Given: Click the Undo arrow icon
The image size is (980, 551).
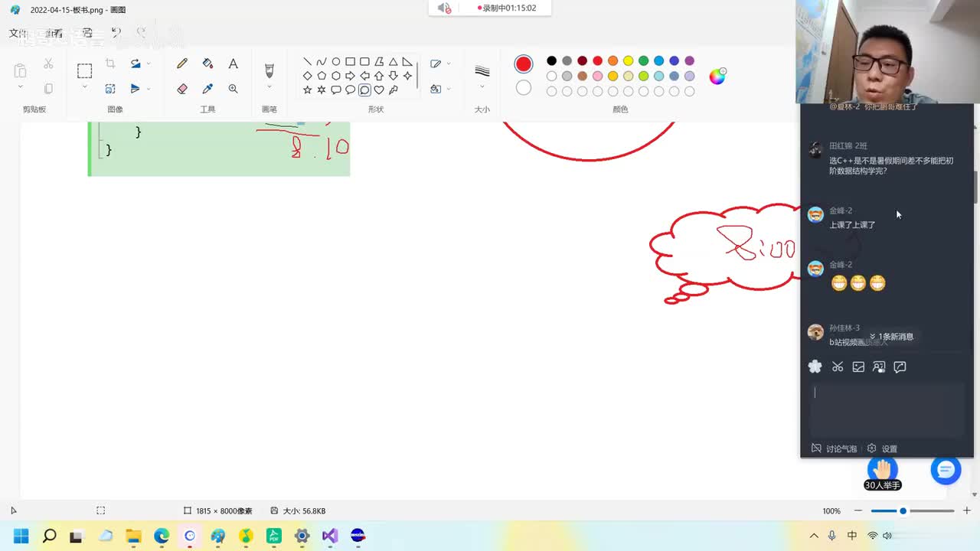Looking at the screenshot, I should (x=116, y=33).
